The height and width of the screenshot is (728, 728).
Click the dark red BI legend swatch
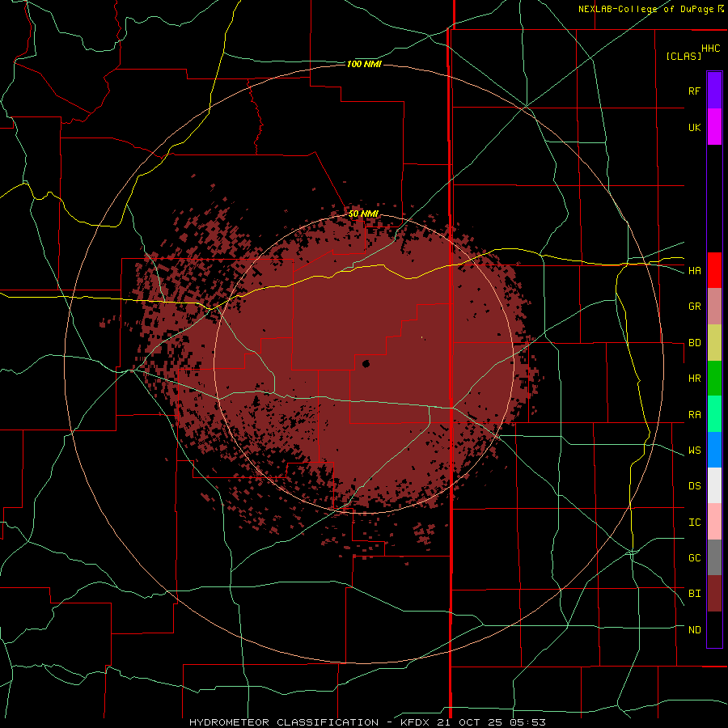pyautogui.click(x=714, y=594)
